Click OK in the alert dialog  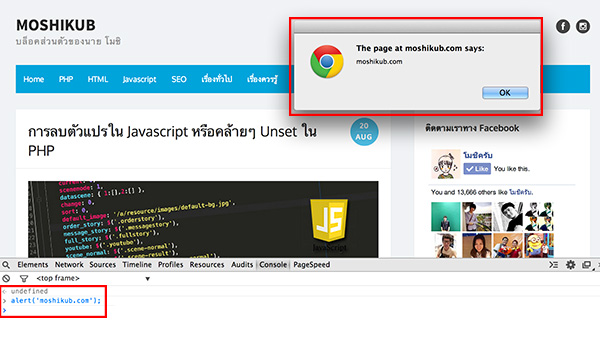click(505, 93)
